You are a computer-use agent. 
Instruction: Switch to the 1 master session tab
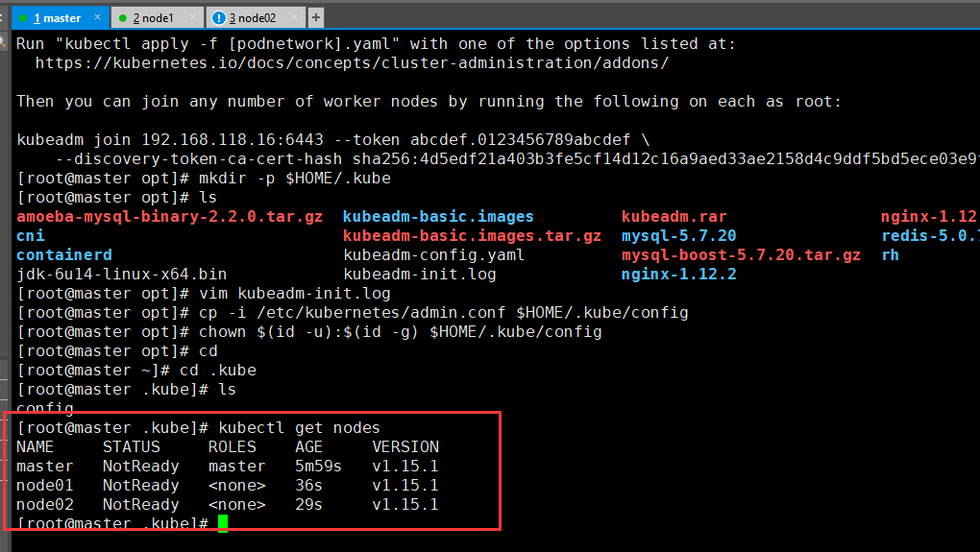pyautogui.click(x=60, y=17)
